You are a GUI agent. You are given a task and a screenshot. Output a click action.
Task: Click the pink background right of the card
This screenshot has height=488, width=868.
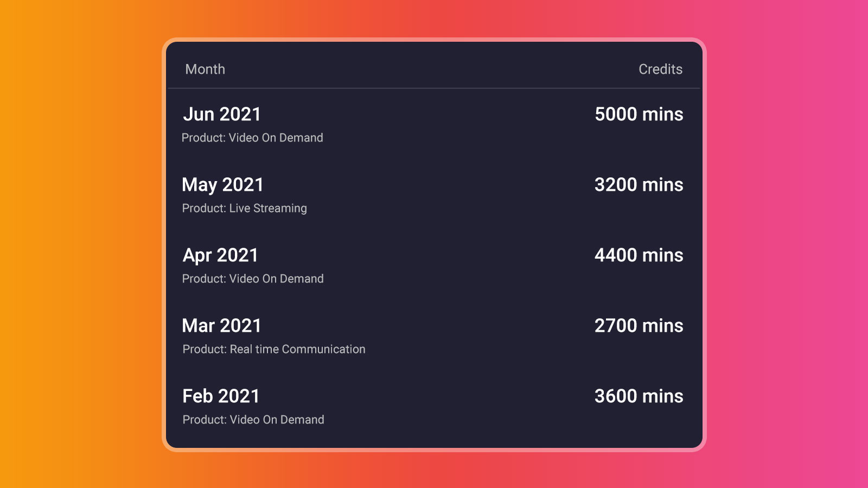pyautogui.click(x=787, y=244)
